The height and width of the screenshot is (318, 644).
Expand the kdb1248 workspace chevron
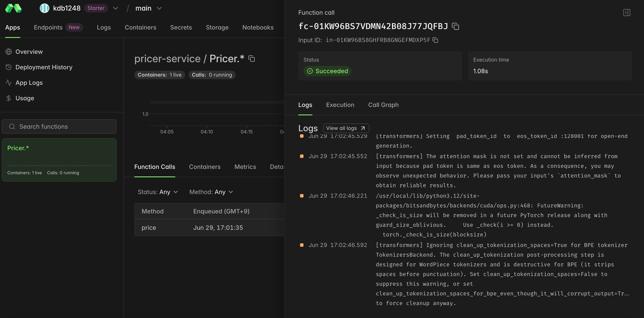(115, 8)
